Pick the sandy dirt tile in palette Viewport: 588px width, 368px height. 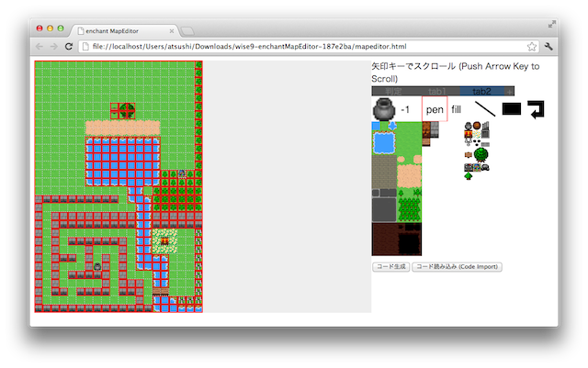coord(409,173)
